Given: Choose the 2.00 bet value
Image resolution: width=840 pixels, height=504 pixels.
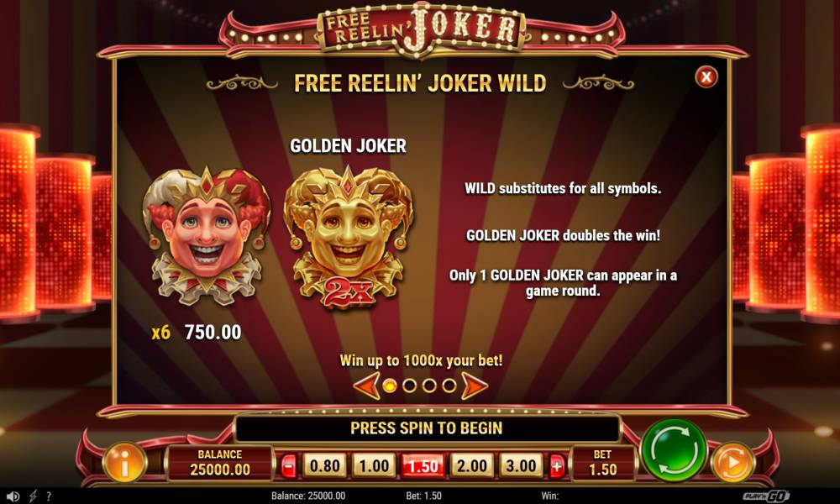Looking at the screenshot, I should point(472,465).
